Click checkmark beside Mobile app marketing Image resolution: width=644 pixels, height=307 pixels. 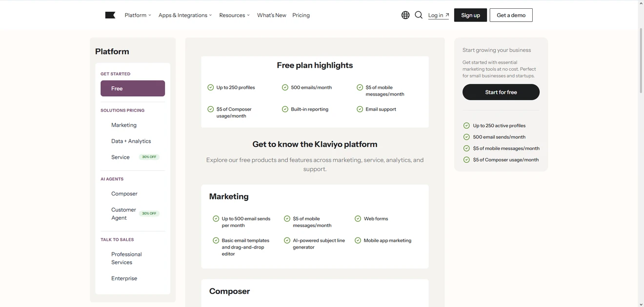tap(358, 241)
